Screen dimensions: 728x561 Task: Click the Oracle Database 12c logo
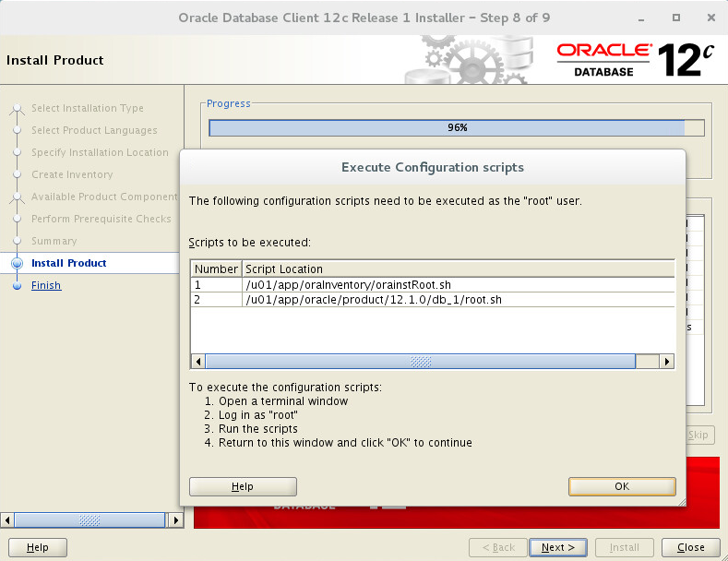(x=635, y=60)
